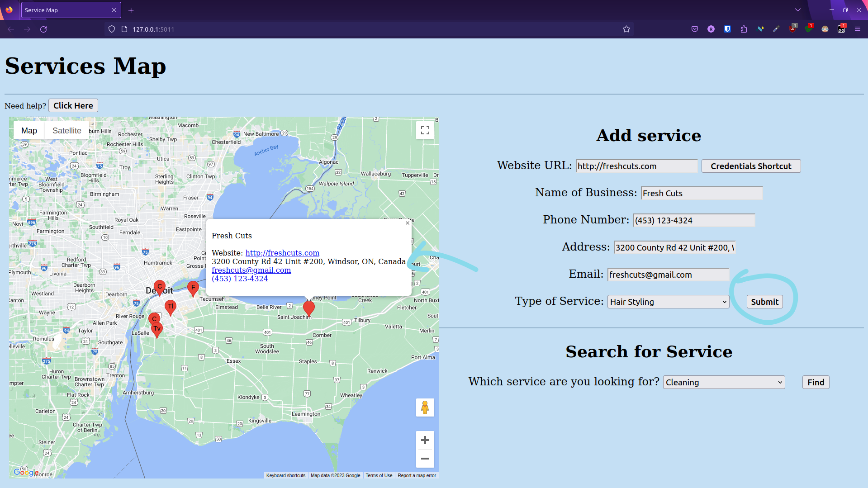Select the eyedropper extension icon

click(x=776, y=29)
